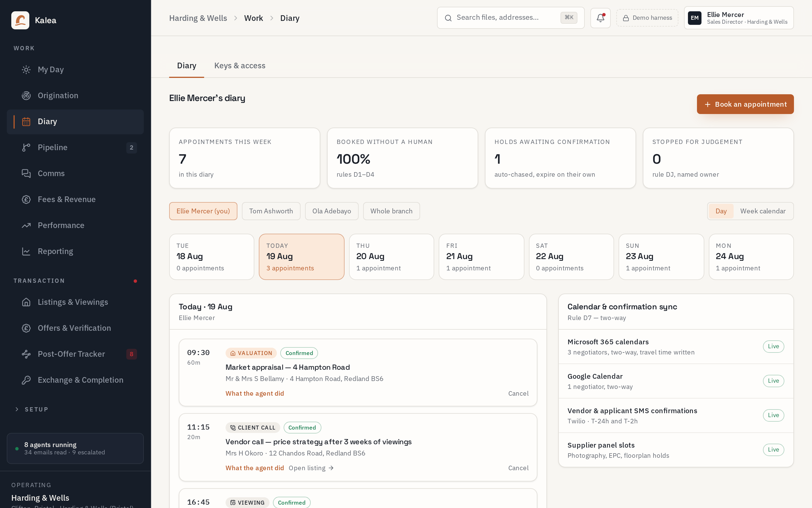The height and width of the screenshot is (508, 812).
Task: Select the SAT 22 Aug day card
Action: (x=571, y=257)
